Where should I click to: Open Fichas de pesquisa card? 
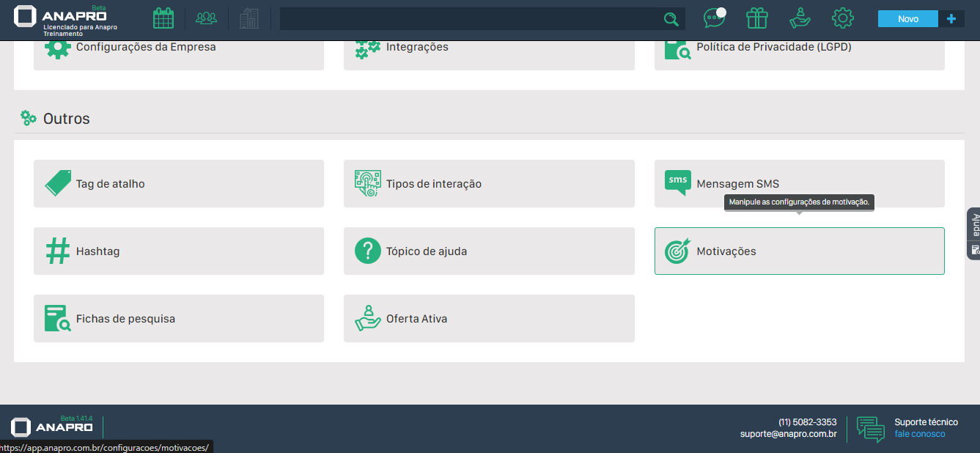178,319
